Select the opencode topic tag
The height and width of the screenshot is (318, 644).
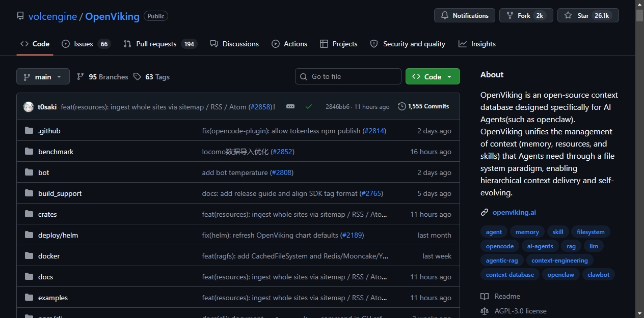tap(500, 246)
